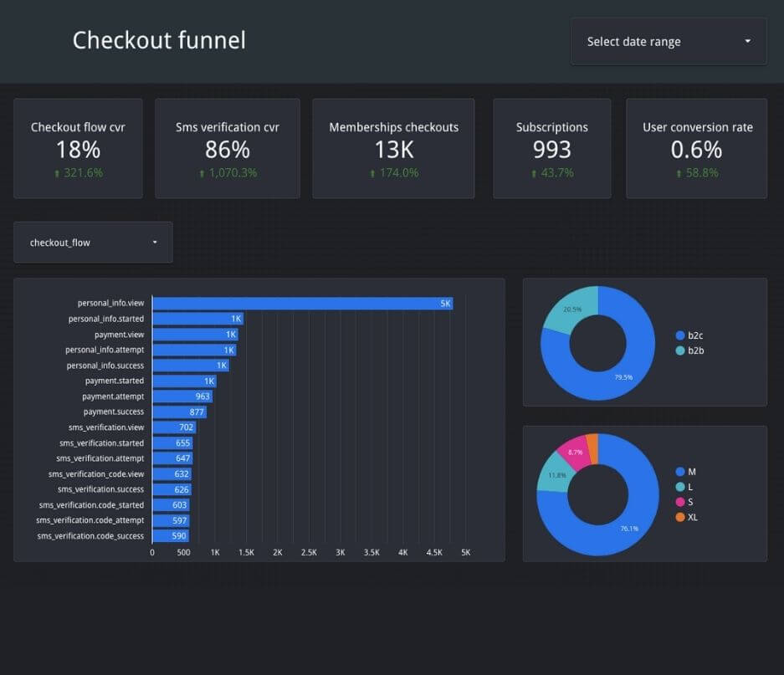Click the orange XL donut segment
This screenshot has width=784, height=675.
pos(592,448)
